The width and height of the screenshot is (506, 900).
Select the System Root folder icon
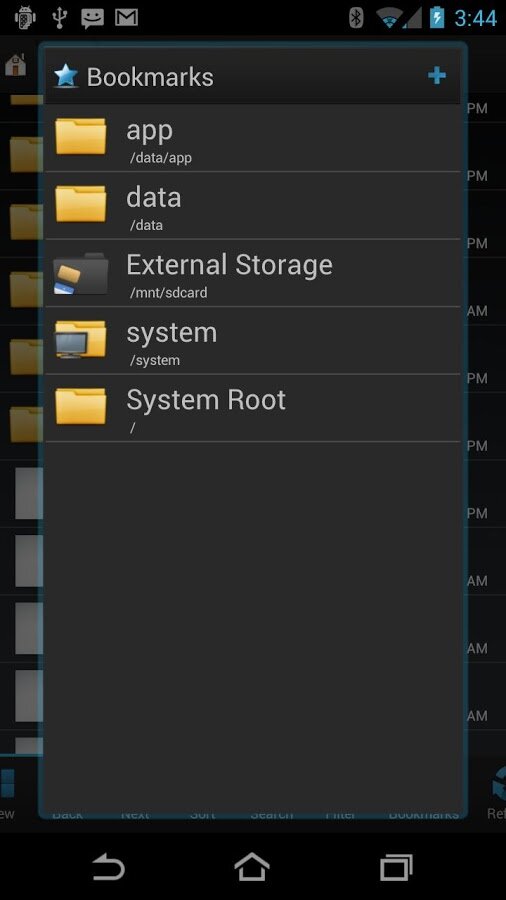click(80, 406)
